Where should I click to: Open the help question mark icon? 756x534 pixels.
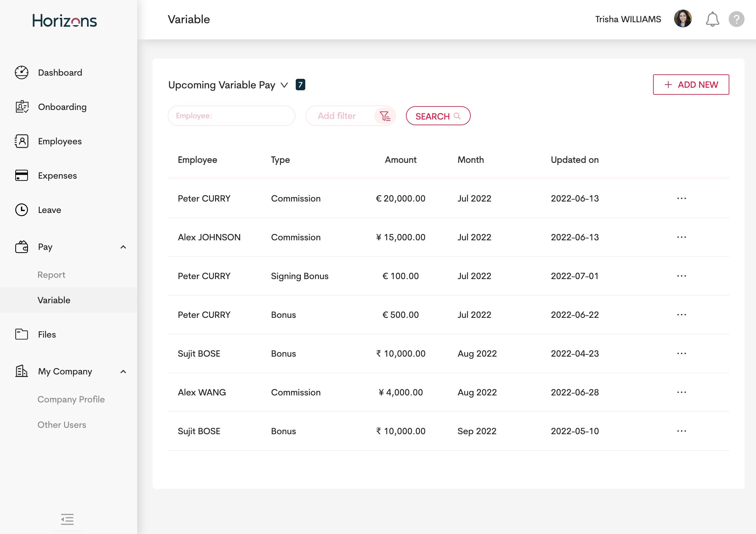(x=736, y=19)
